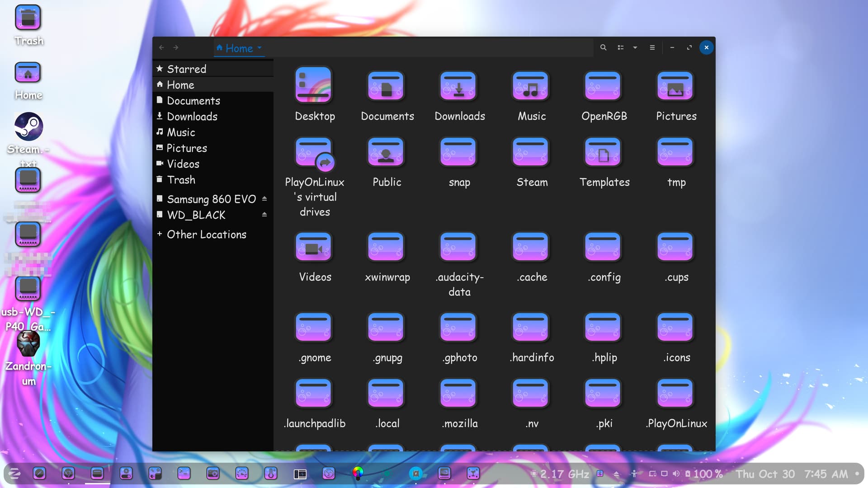Click the color wheel icon in the dock
The image size is (868, 488).
358,473
